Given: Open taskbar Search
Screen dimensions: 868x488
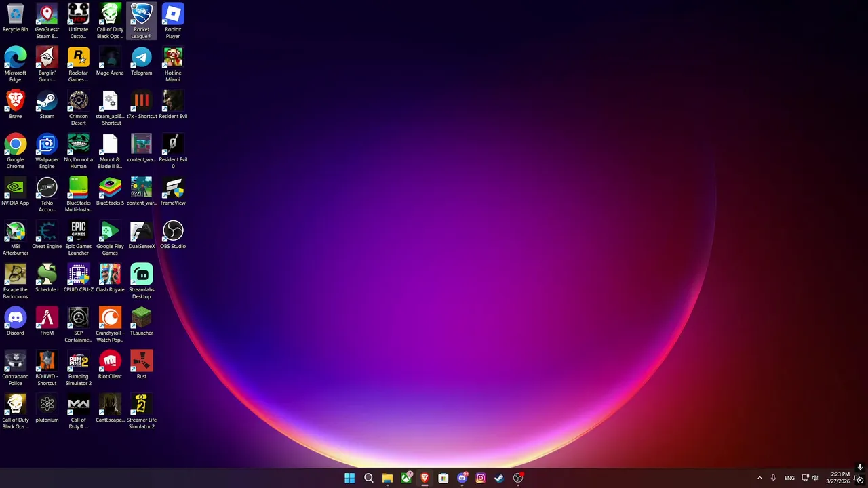Looking at the screenshot, I should tap(368, 478).
